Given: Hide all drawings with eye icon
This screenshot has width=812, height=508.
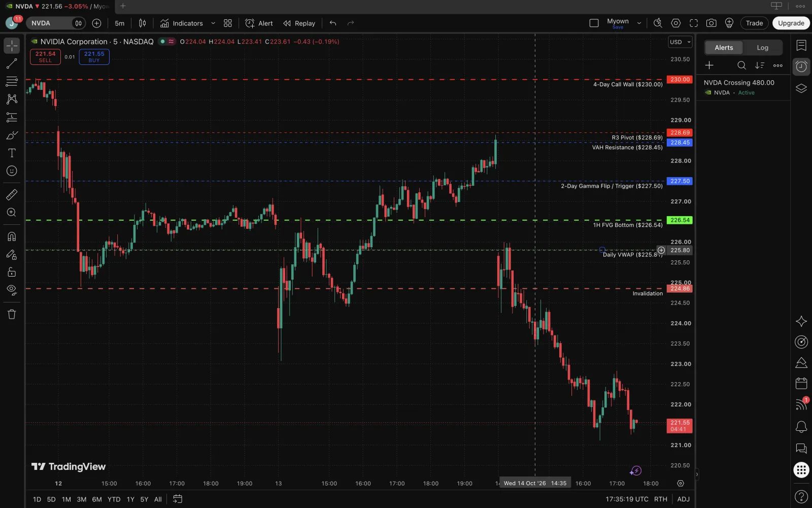Looking at the screenshot, I should [x=12, y=290].
